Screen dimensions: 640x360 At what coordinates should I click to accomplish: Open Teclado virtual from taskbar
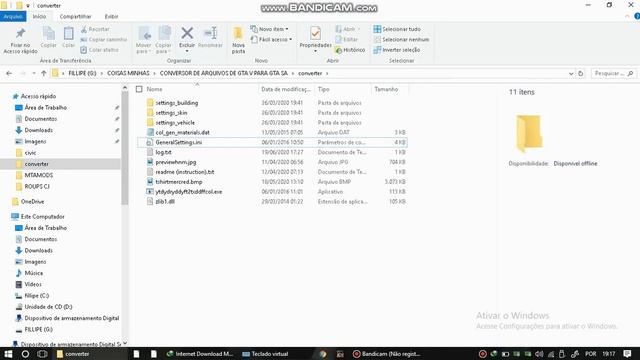point(265,354)
